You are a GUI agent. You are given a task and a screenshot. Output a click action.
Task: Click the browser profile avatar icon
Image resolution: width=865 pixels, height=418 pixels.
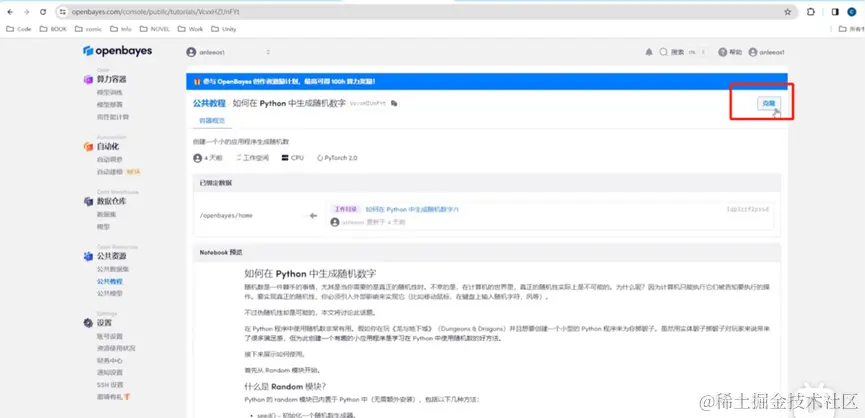(x=852, y=12)
